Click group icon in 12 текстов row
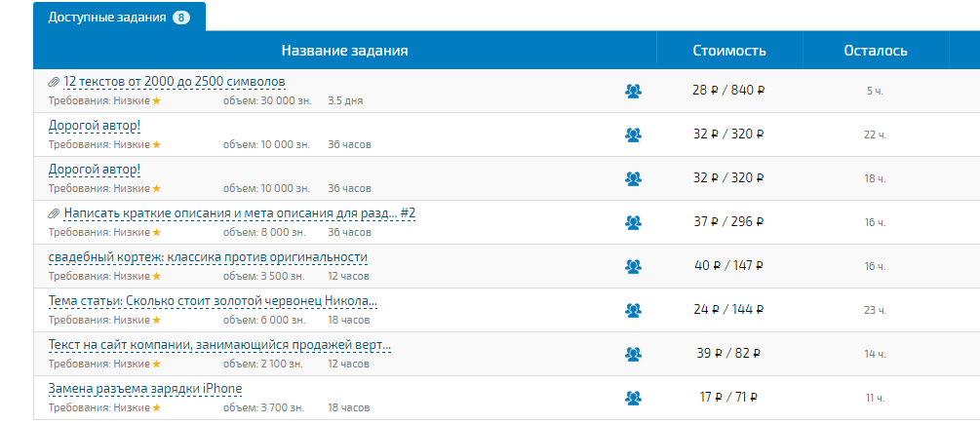The width and height of the screenshot is (980, 423). coord(633,92)
